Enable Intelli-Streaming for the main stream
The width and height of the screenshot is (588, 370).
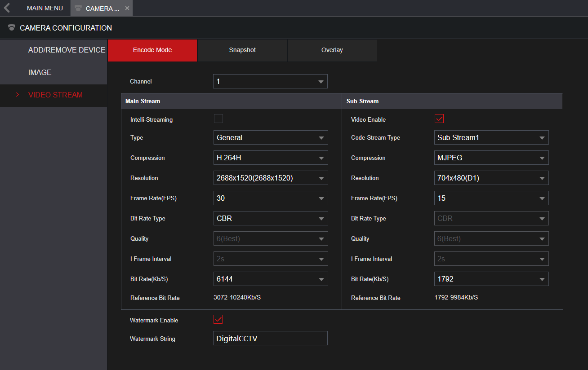pos(218,118)
